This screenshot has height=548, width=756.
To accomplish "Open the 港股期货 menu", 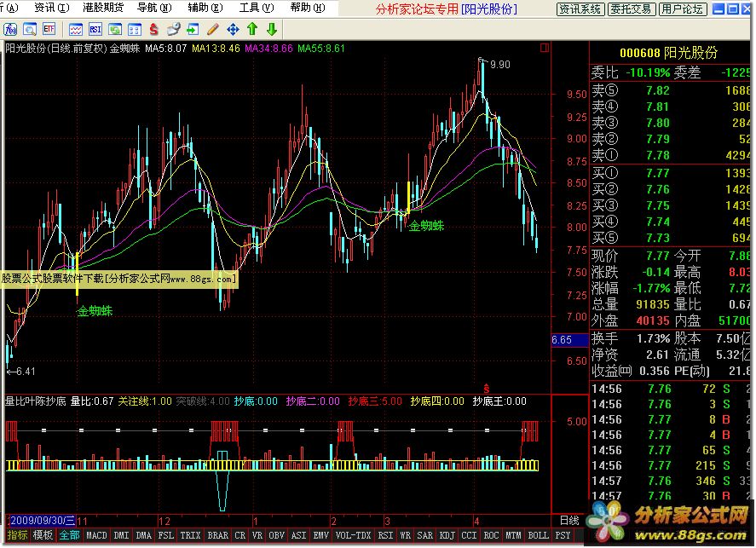I will tap(102, 8).
